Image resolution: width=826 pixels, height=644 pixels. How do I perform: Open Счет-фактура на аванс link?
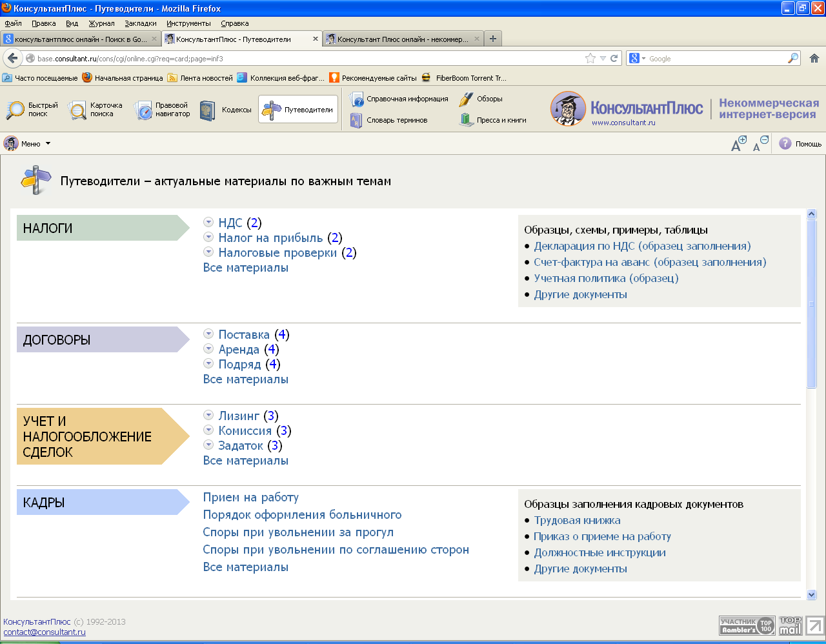coord(650,262)
